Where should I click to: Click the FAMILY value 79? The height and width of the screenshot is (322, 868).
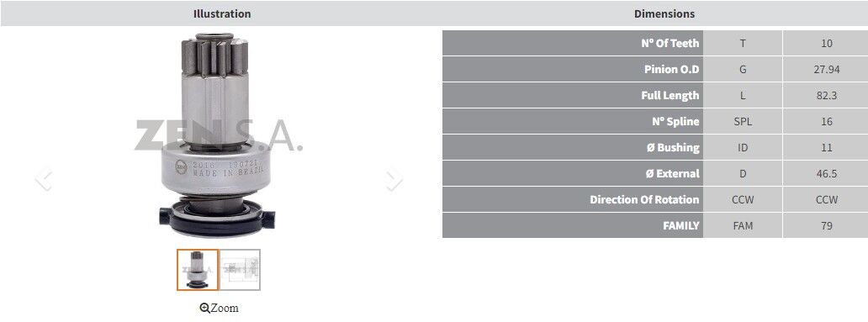point(826,225)
